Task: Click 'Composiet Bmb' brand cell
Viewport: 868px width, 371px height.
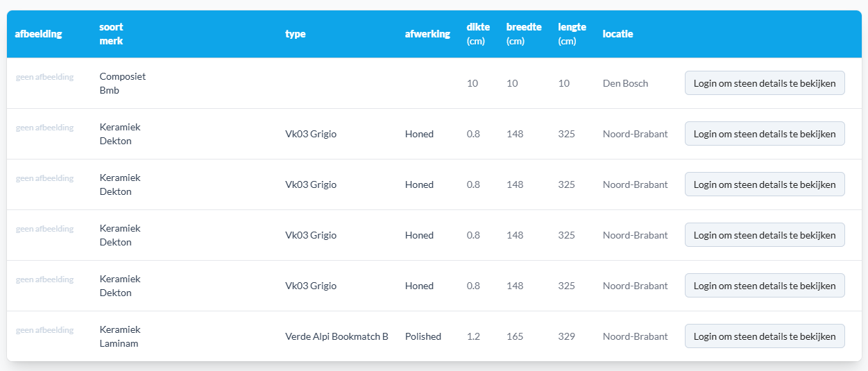Action: tap(122, 83)
